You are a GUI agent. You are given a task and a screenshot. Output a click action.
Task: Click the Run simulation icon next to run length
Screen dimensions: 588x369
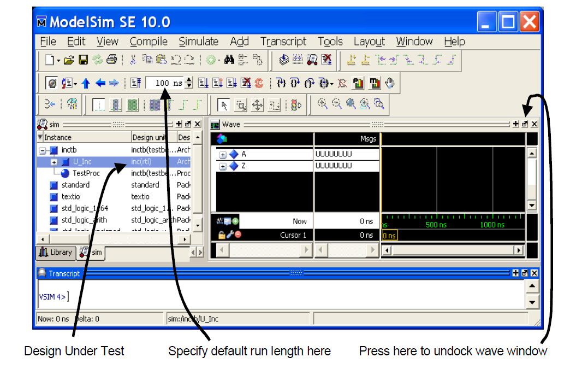(x=203, y=83)
